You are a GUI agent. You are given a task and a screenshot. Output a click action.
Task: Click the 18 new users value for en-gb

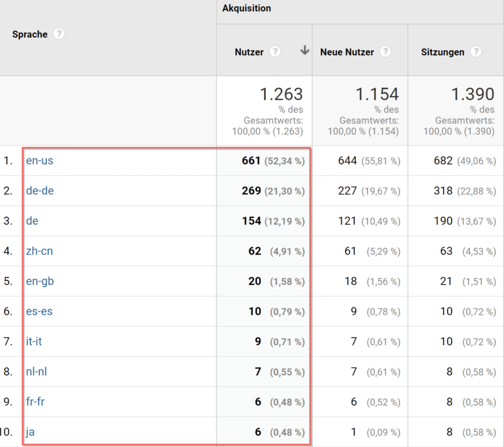[350, 282]
